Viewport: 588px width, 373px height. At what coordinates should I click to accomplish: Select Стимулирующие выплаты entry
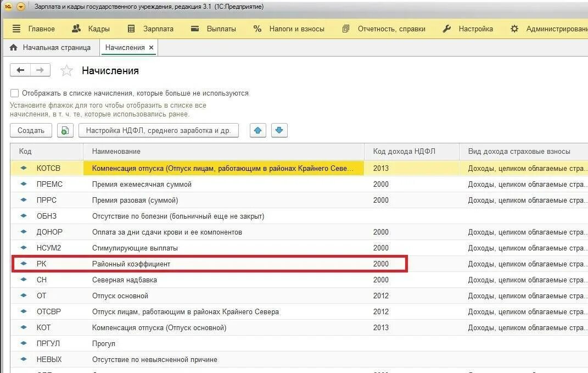135,248
